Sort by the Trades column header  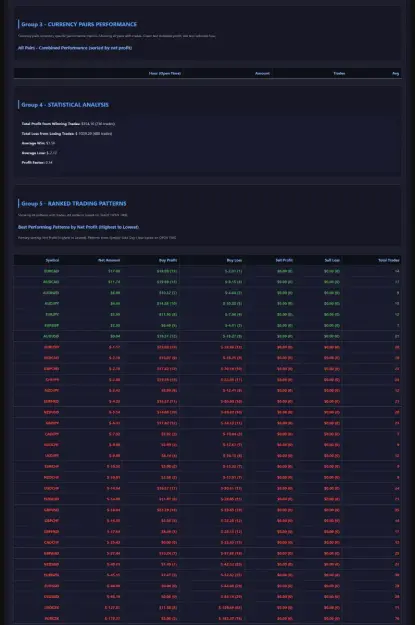pos(339,73)
